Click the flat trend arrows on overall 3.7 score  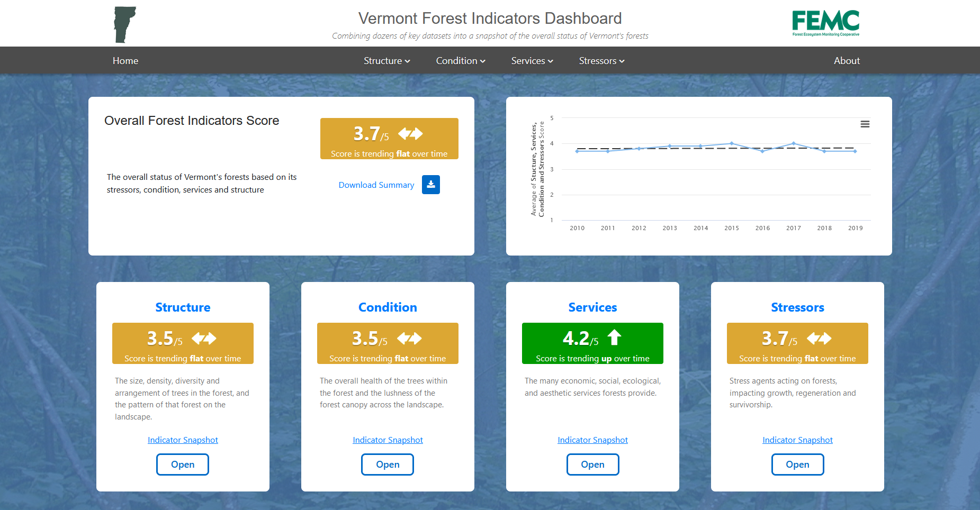point(410,133)
